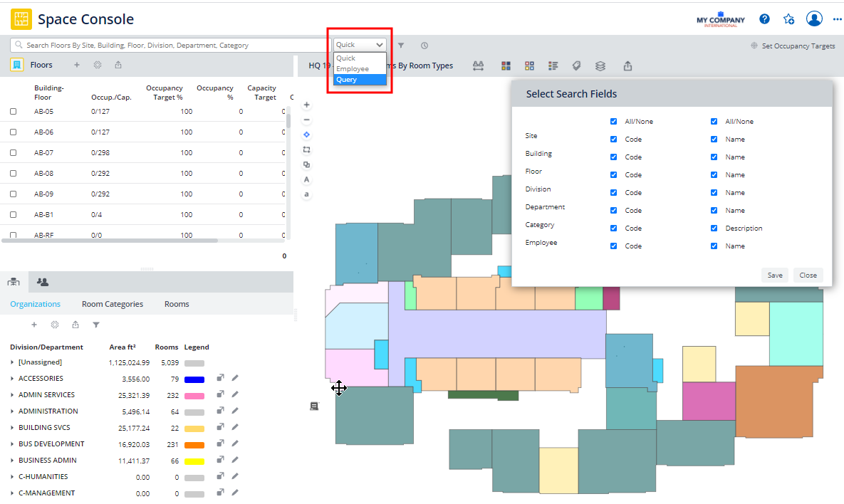Switch to the Rooms tab

coord(177,304)
